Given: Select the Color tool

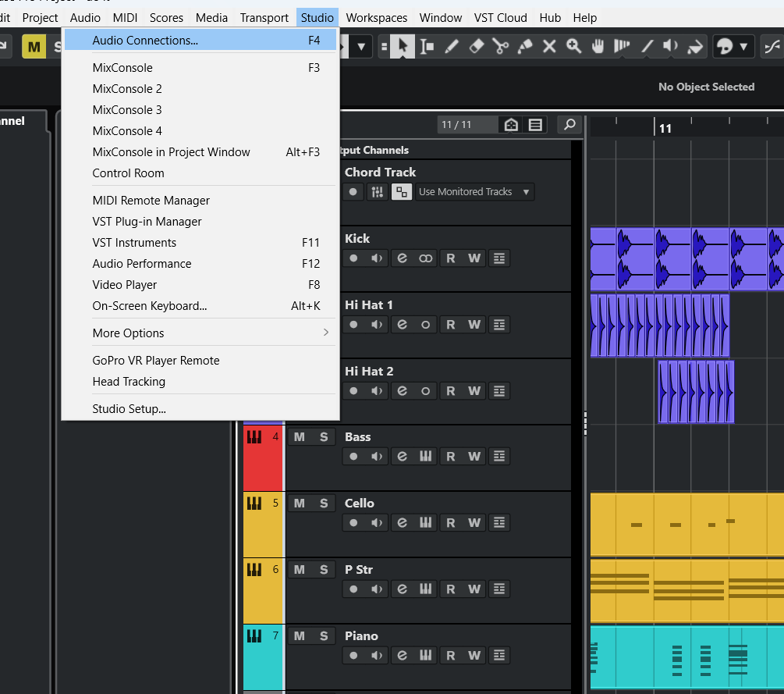Looking at the screenshot, I should (696, 47).
